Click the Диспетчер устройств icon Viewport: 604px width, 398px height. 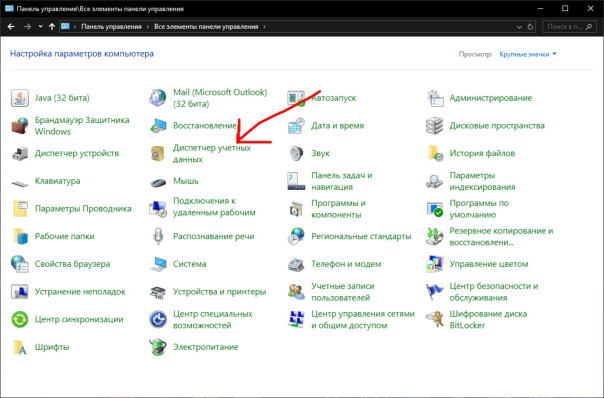tap(20, 153)
